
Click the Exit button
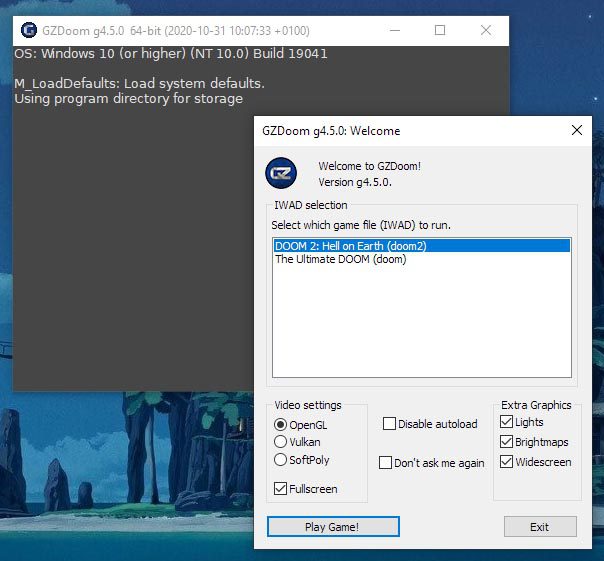[540, 527]
